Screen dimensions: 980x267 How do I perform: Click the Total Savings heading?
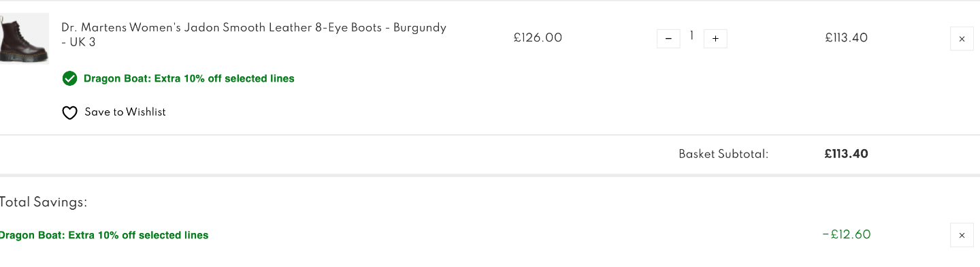(44, 202)
